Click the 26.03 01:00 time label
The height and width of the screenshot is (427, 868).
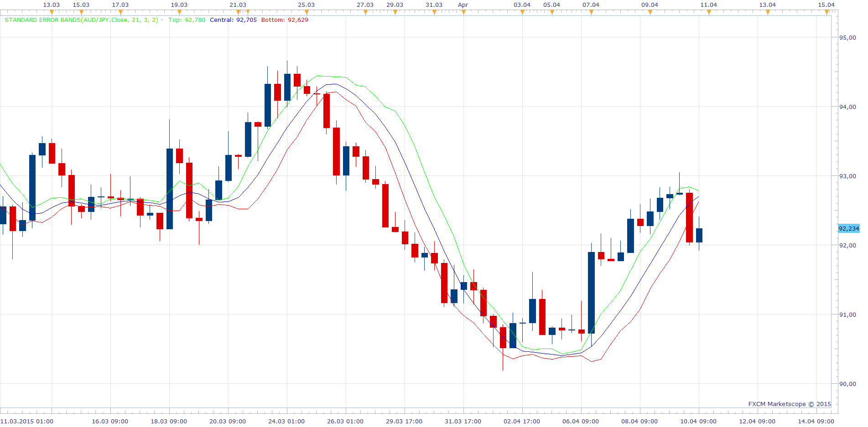345,422
